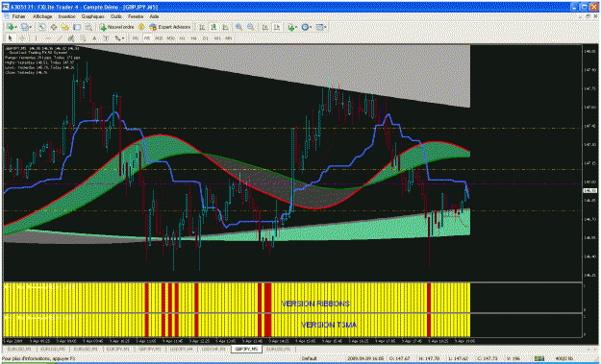Toggle chart auto scroll
This screenshot has width=601, height=364.
[264, 27]
